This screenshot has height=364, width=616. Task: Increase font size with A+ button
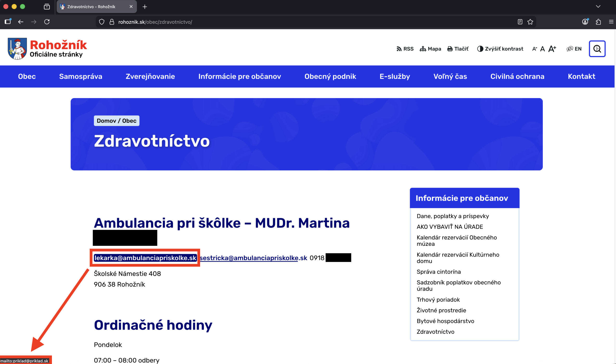pos(552,49)
